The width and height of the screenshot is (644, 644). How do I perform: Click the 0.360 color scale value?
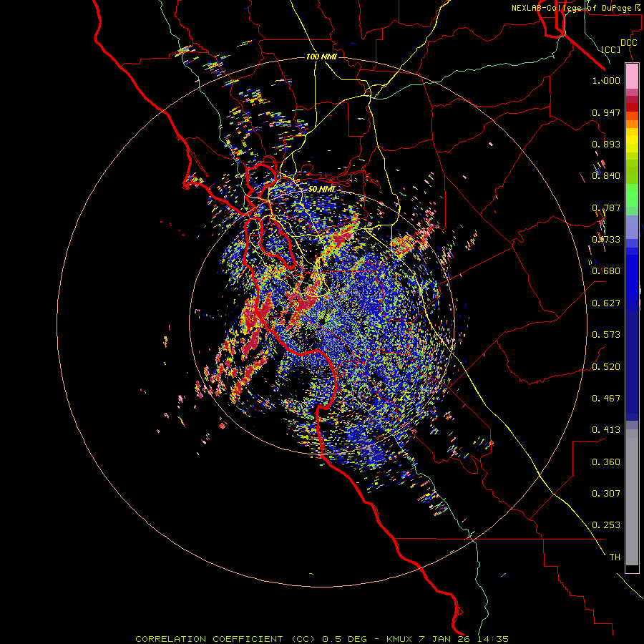[606, 462]
